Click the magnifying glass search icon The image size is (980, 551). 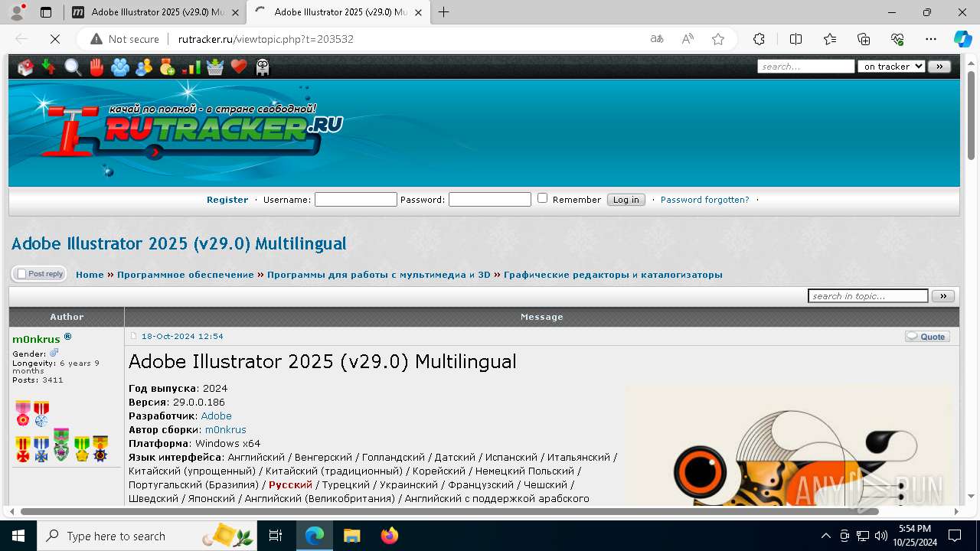73,67
